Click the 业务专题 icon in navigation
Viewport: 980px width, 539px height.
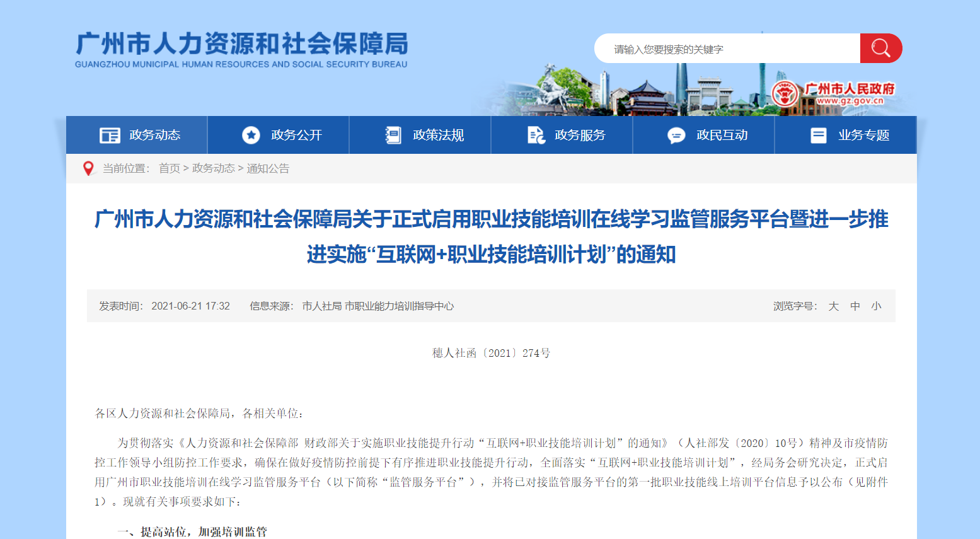click(818, 136)
